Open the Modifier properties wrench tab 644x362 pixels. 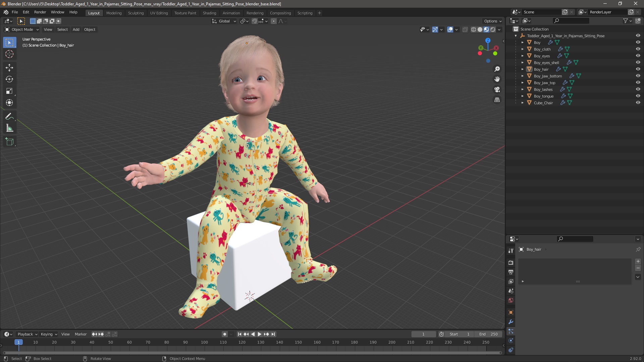[x=511, y=322]
